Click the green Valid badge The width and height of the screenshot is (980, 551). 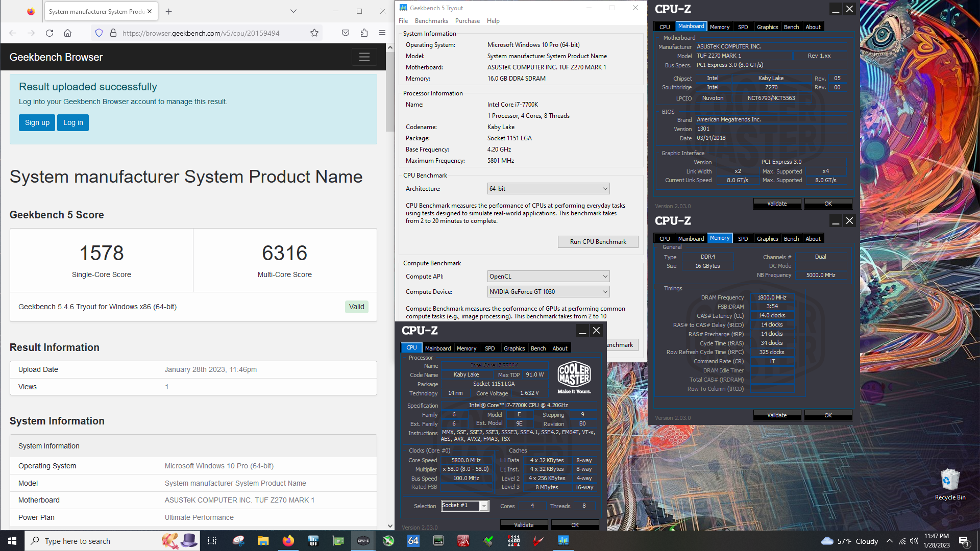click(x=357, y=307)
